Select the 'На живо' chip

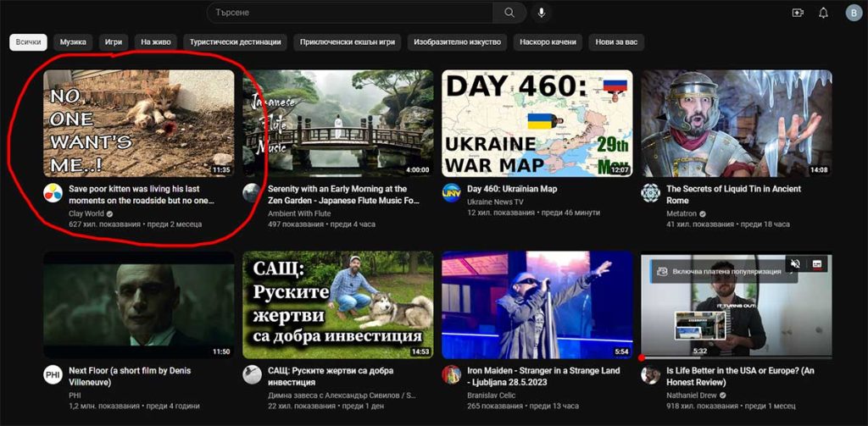[156, 41]
